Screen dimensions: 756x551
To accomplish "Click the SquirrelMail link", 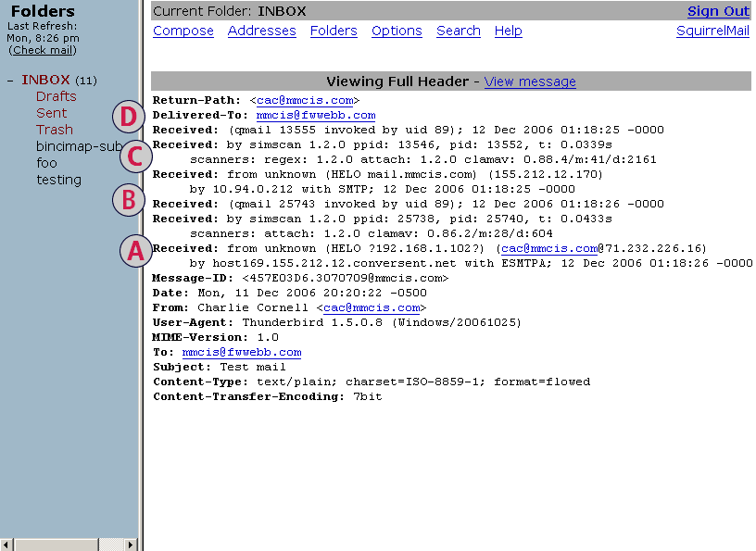I will click(x=712, y=31).
